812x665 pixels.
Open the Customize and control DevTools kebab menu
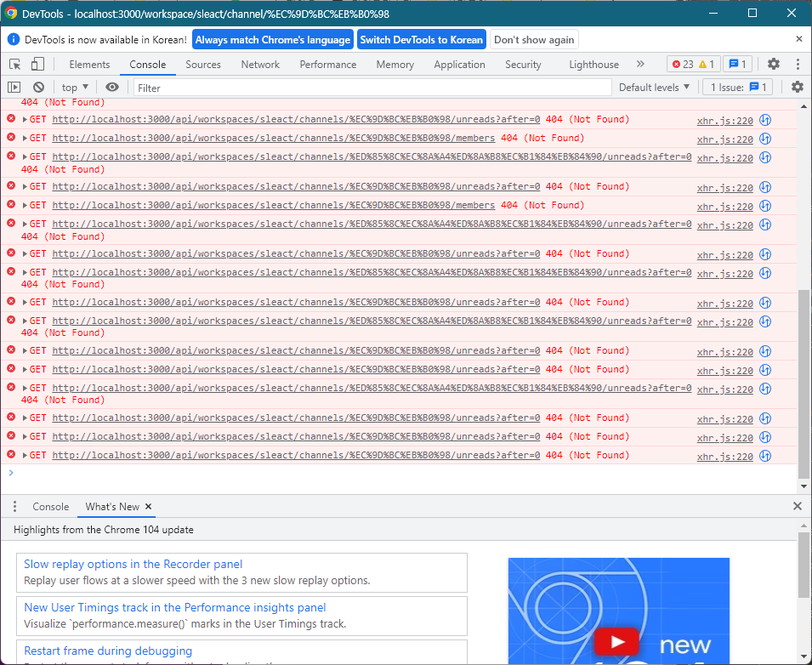[798, 64]
